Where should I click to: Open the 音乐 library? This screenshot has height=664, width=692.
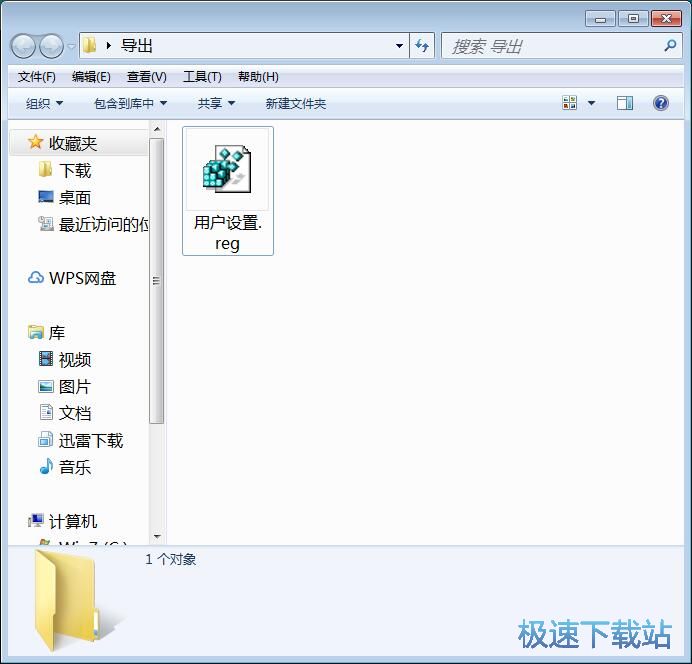tap(75, 468)
